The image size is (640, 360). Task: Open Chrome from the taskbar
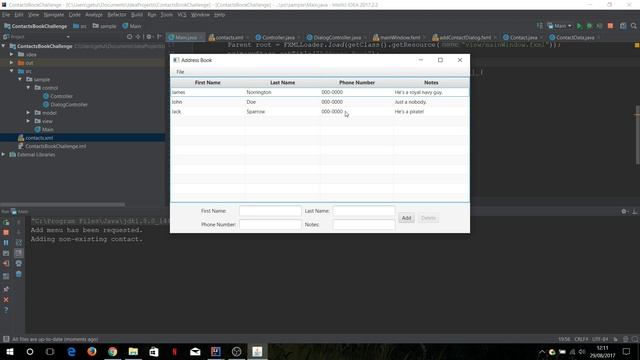tap(113, 351)
